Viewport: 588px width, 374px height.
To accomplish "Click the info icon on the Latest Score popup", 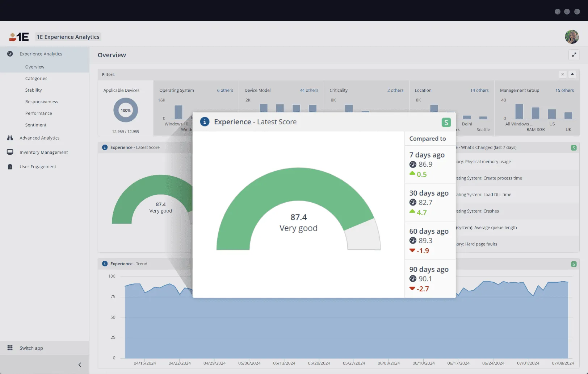I will tap(205, 122).
